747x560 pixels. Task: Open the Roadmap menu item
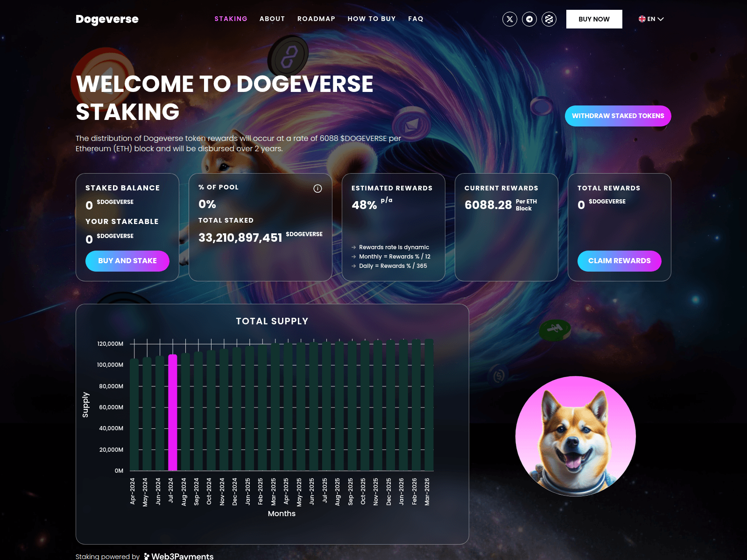[x=316, y=19]
